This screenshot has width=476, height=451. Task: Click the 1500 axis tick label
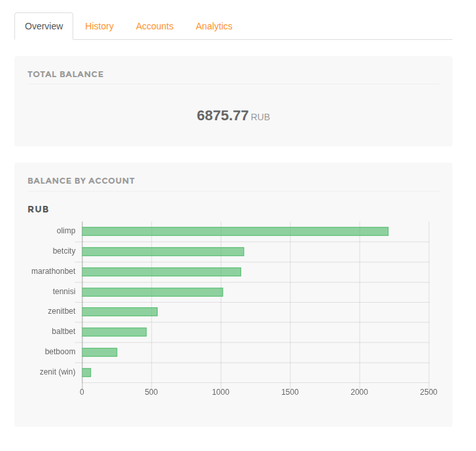(x=290, y=392)
